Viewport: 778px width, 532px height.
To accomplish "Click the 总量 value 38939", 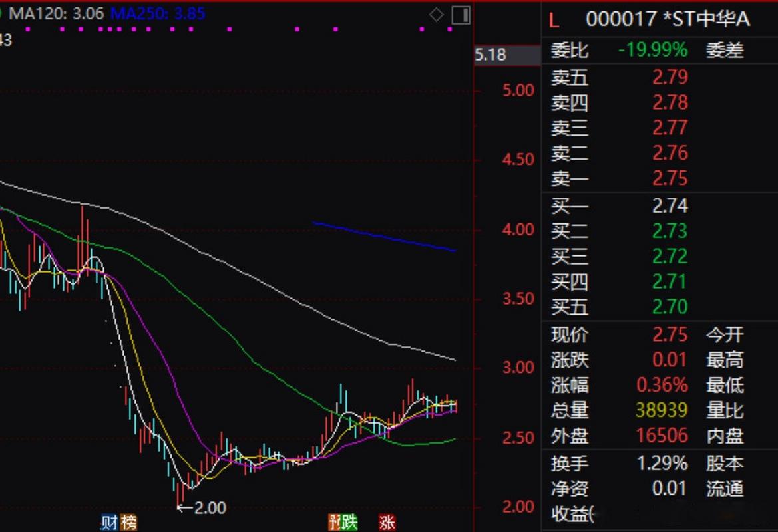I will (x=662, y=411).
